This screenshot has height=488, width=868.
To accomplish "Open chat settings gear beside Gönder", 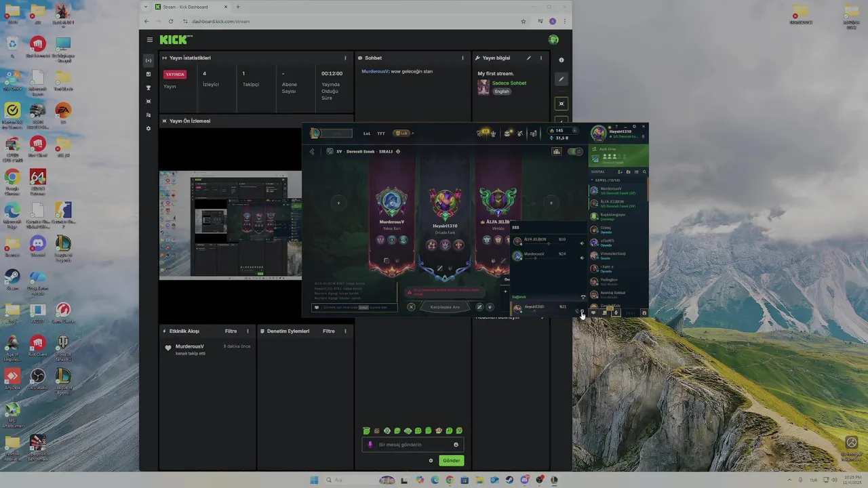I will [431, 461].
